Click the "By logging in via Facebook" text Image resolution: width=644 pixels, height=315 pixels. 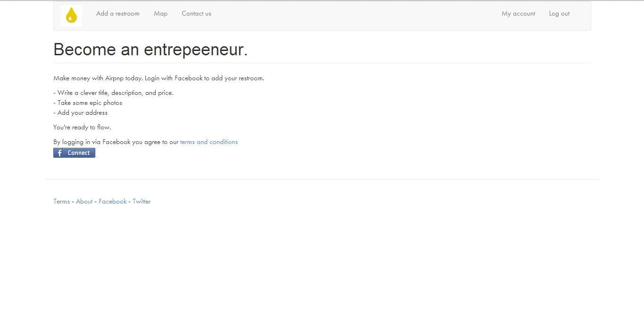(116, 142)
